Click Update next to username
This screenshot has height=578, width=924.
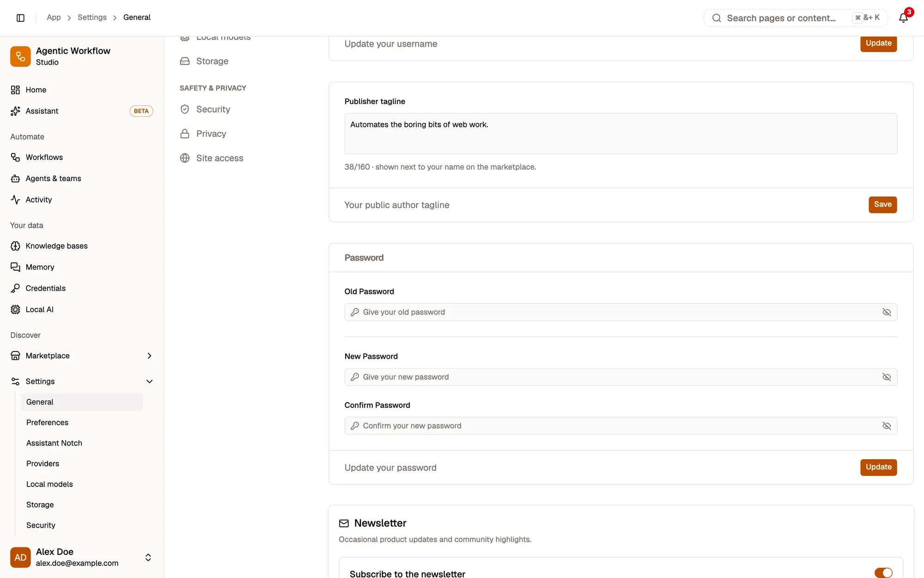(878, 43)
